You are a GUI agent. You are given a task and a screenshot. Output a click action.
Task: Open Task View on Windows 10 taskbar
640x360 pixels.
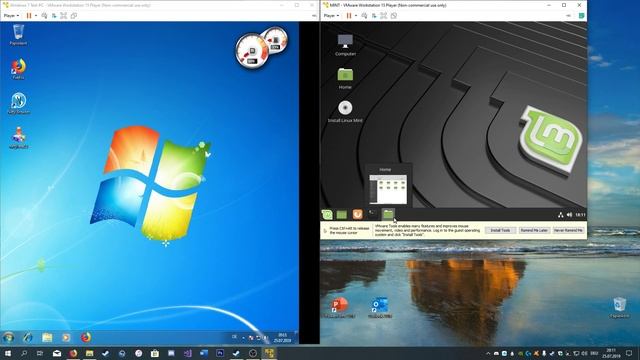click(x=40, y=353)
